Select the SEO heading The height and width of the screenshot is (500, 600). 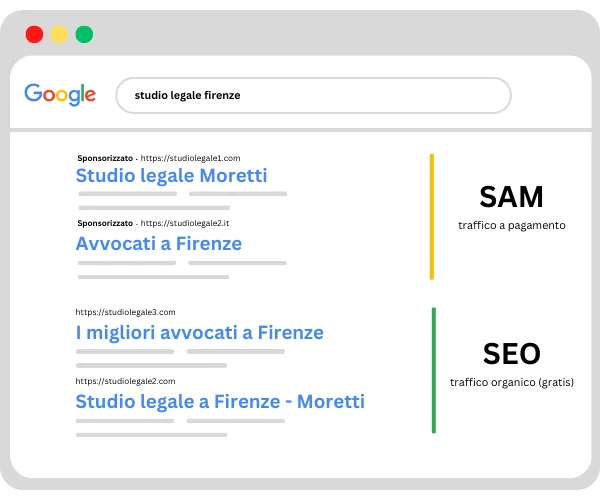(511, 353)
